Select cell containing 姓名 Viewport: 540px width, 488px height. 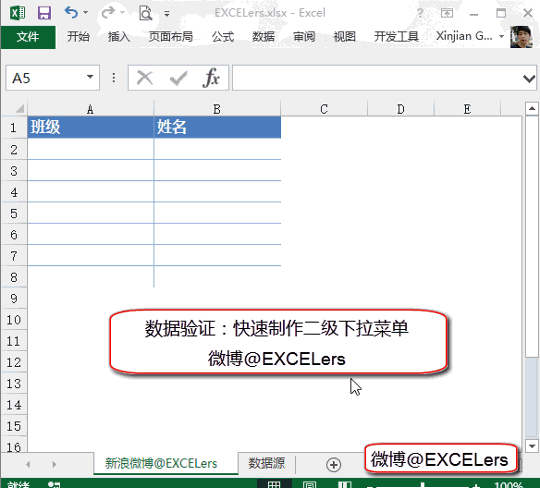[217, 127]
